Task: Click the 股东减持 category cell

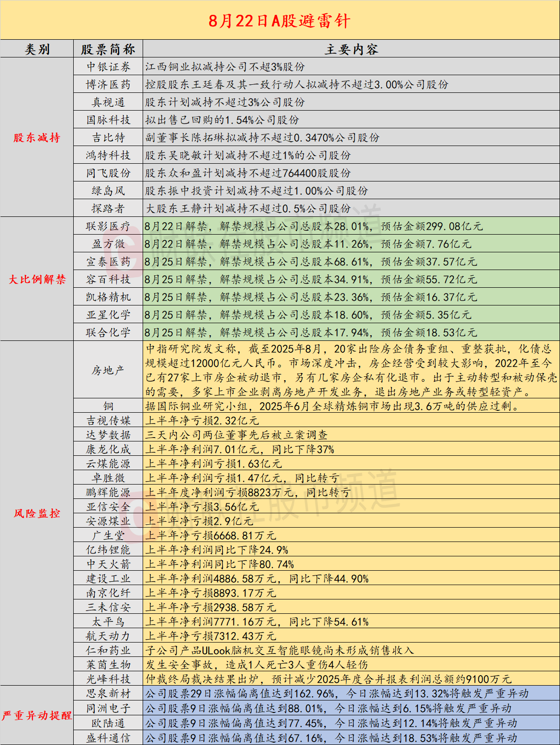Action: click(37, 137)
